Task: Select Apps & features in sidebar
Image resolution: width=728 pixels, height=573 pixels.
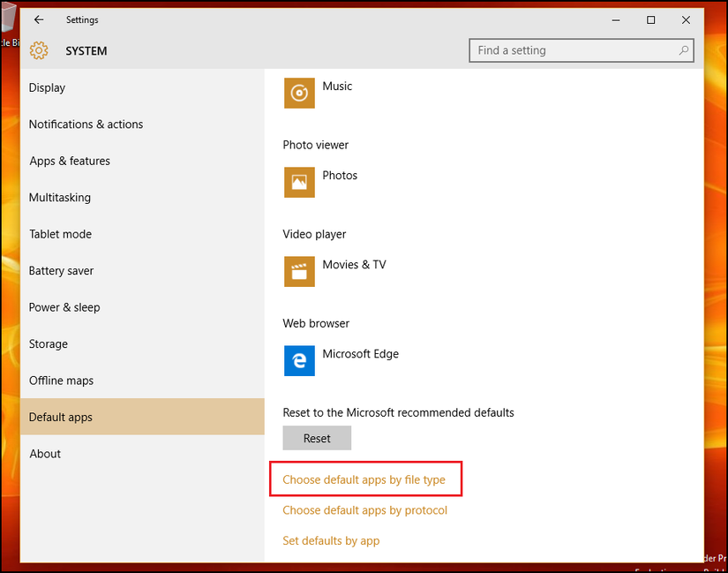Action: click(x=70, y=161)
